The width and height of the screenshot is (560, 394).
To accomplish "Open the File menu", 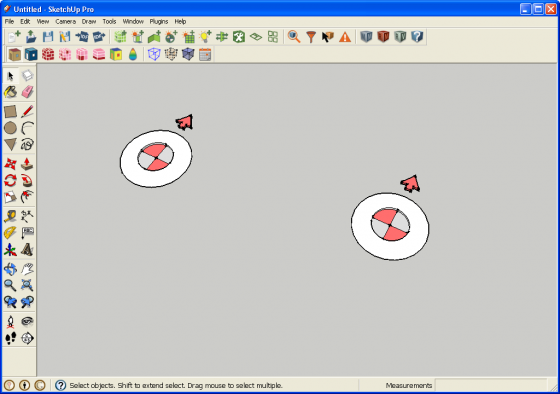I will (9, 21).
